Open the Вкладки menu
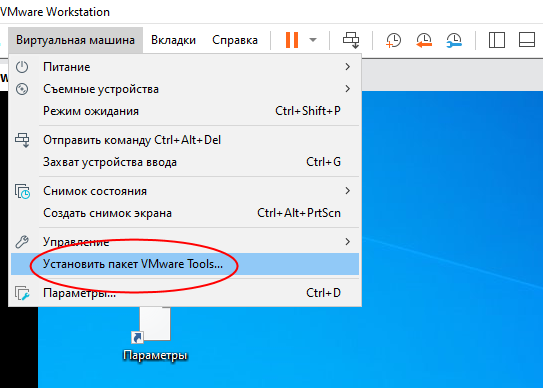 173,40
